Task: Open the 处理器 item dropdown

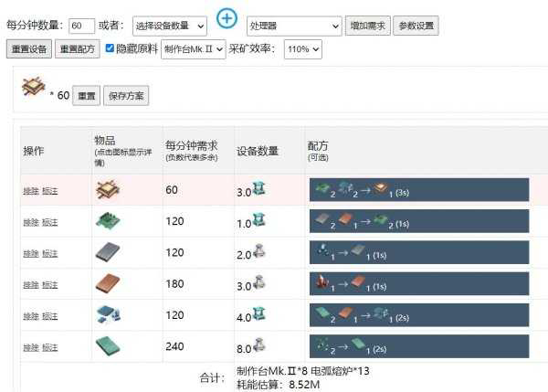Action: [x=294, y=26]
